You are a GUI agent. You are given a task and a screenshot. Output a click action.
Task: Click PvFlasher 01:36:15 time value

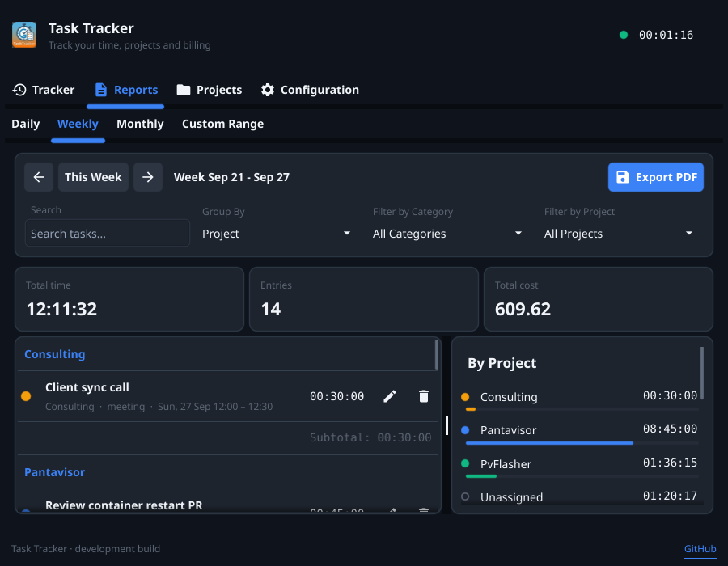[670, 463]
